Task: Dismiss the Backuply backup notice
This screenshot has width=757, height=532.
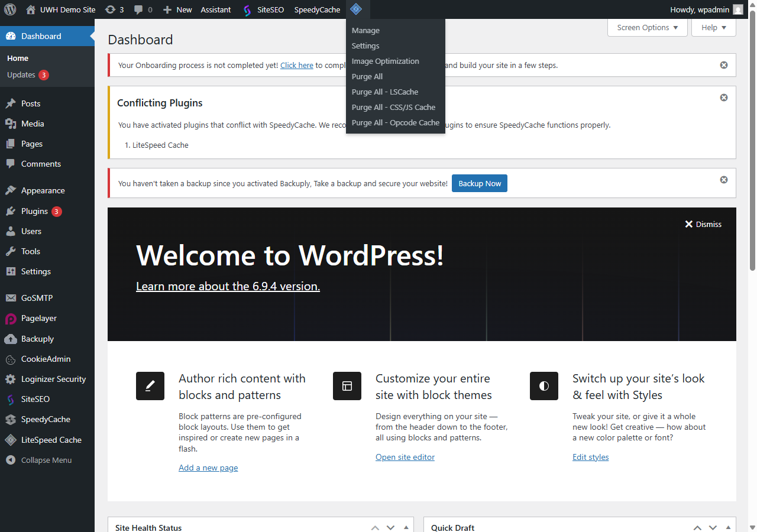Action: 724,180
